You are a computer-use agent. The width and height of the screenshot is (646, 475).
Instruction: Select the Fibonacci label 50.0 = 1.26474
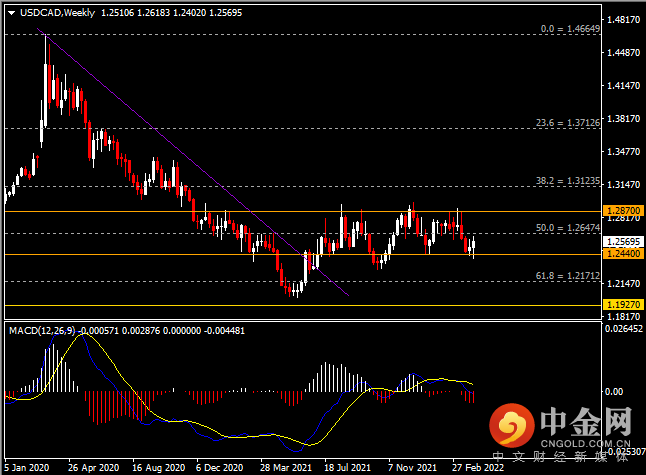point(568,228)
